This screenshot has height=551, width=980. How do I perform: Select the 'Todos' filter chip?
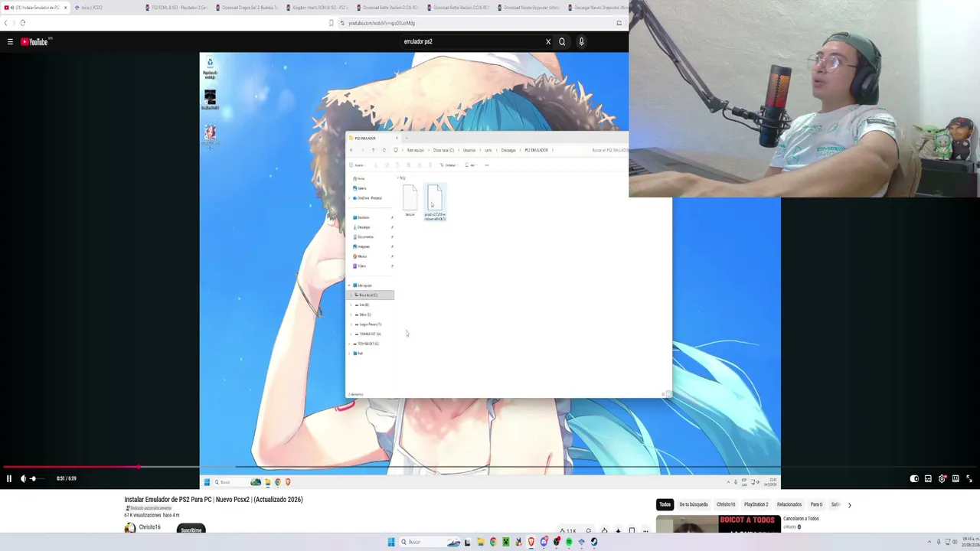665,504
